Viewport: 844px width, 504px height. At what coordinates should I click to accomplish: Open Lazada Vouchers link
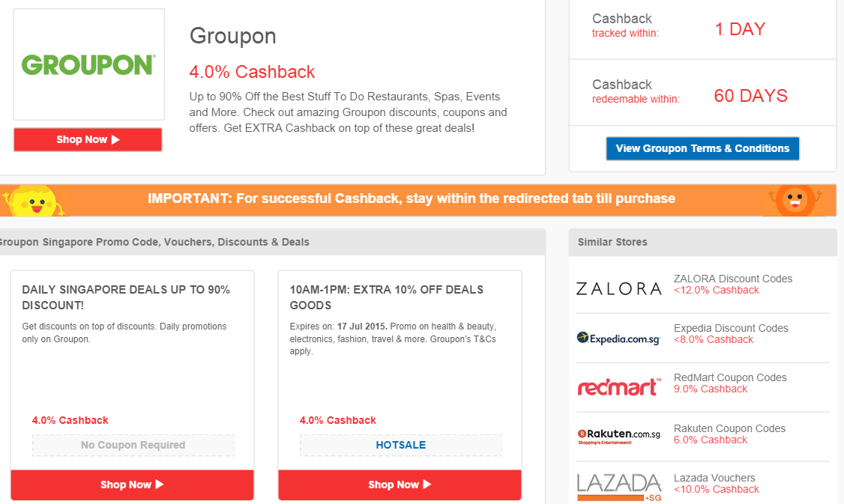(x=714, y=478)
